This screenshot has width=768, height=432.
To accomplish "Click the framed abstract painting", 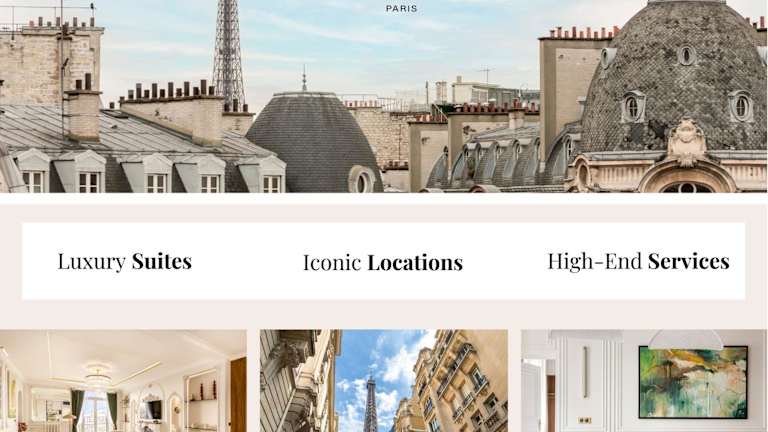I will click(693, 382).
